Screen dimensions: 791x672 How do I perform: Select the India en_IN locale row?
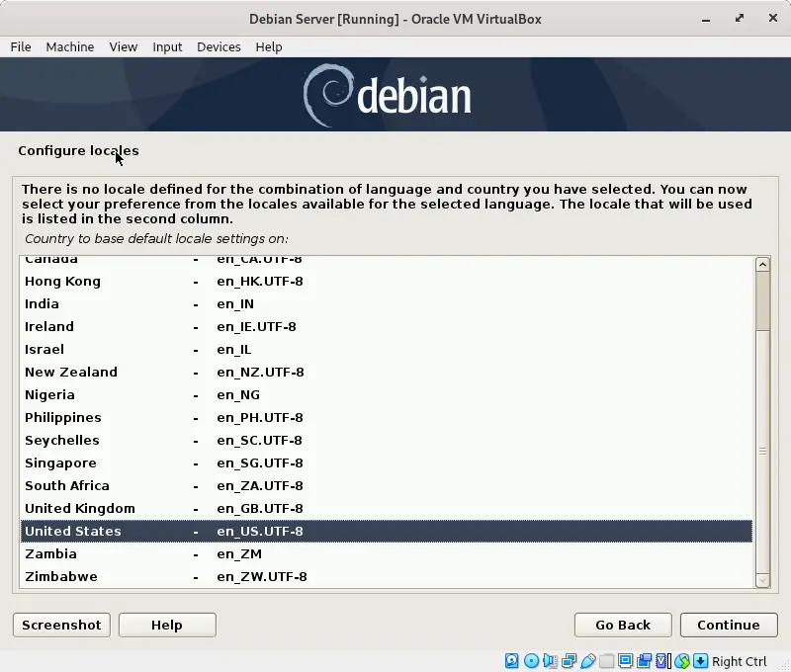click(x=387, y=304)
